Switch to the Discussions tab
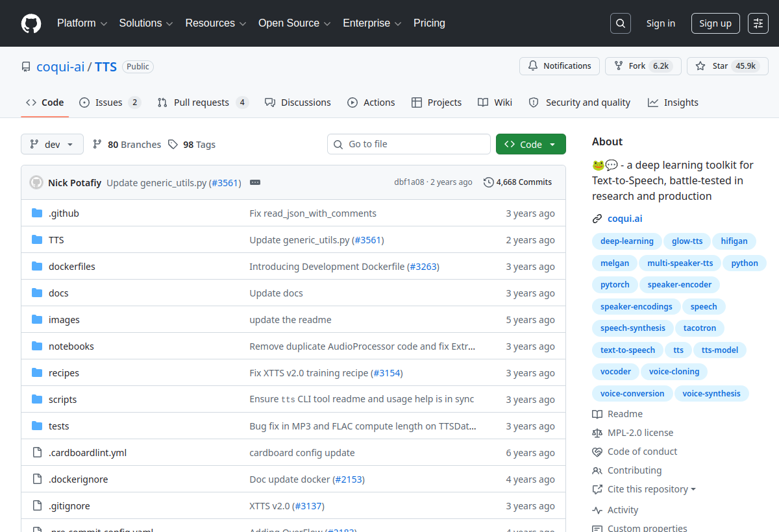The height and width of the screenshot is (532, 779). [x=298, y=103]
